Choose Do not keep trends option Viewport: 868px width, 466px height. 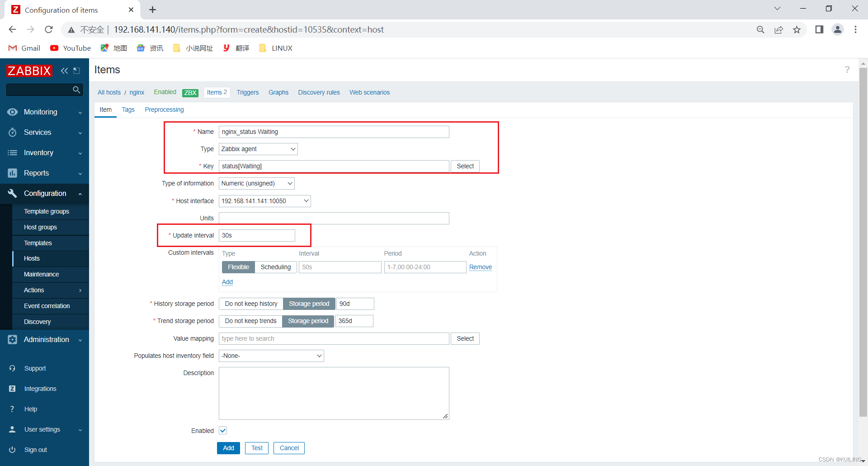(x=251, y=321)
